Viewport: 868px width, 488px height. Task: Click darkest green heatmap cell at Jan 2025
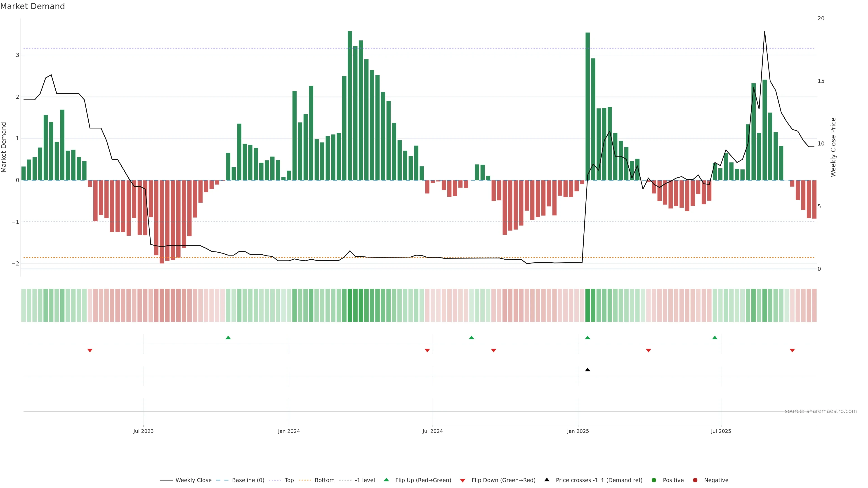point(588,305)
